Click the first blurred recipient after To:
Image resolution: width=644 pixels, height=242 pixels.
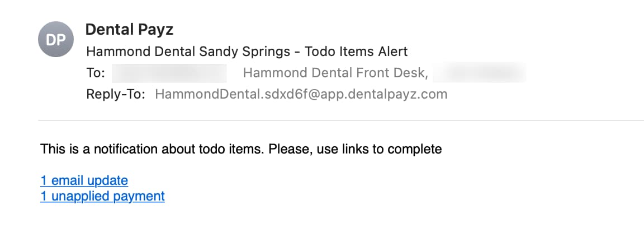(169, 73)
